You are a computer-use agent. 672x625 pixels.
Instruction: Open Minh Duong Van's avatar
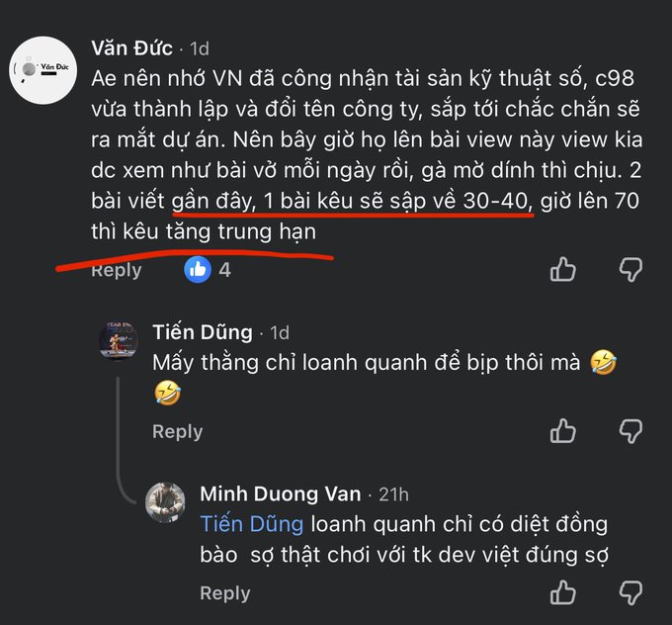click(x=165, y=501)
